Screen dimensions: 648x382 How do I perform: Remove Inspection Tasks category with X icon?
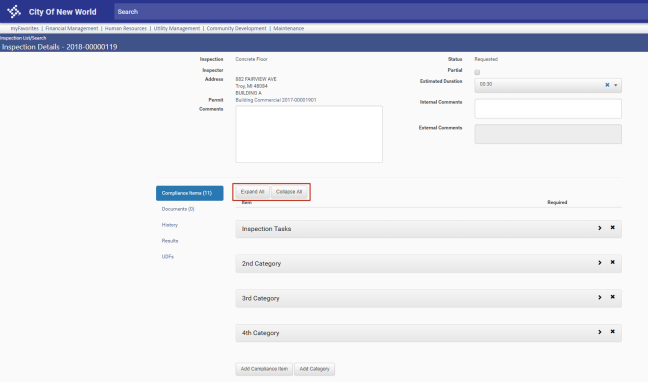612,227
